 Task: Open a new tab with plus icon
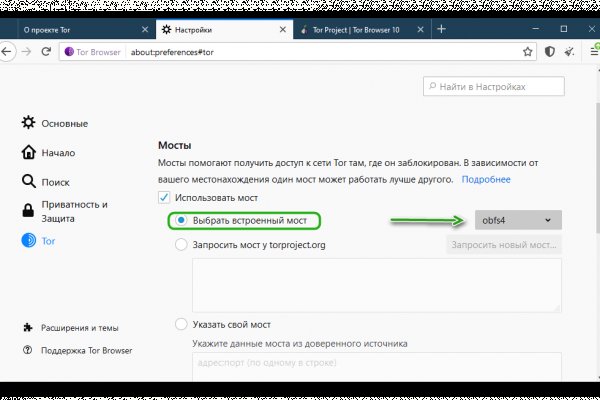tap(440, 30)
